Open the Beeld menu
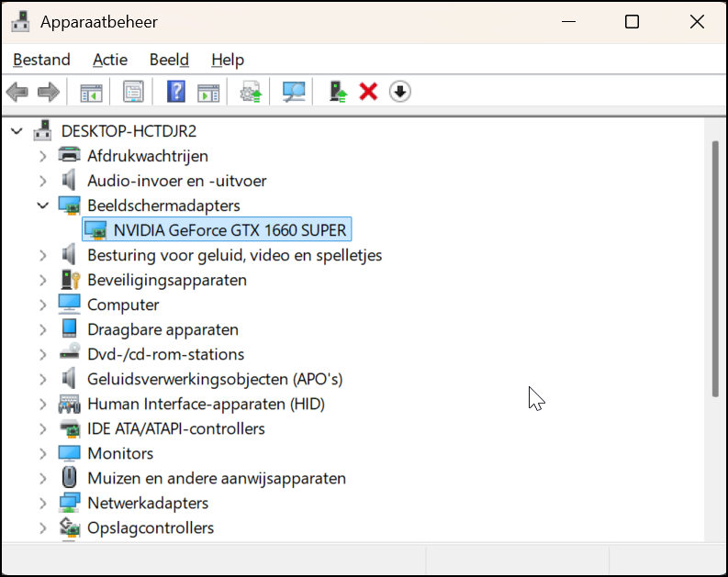This screenshot has width=728, height=577. [x=169, y=60]
